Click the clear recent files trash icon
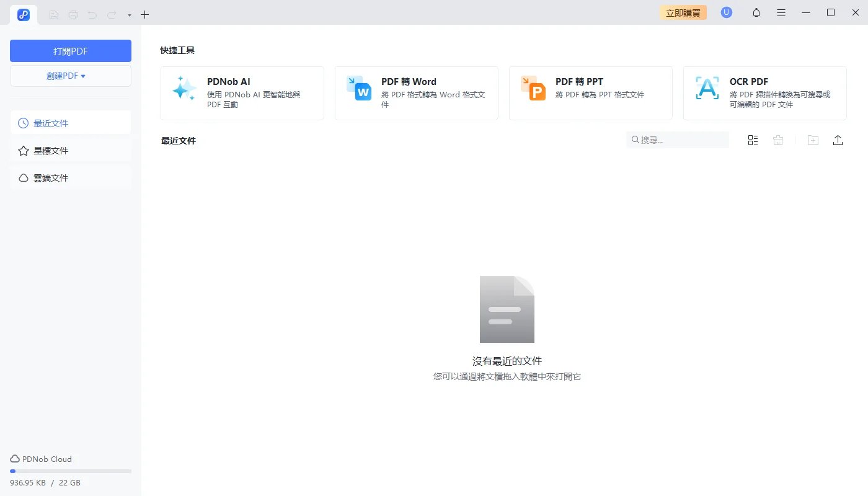Screen dimensions: 868x496 pos(778,140)
